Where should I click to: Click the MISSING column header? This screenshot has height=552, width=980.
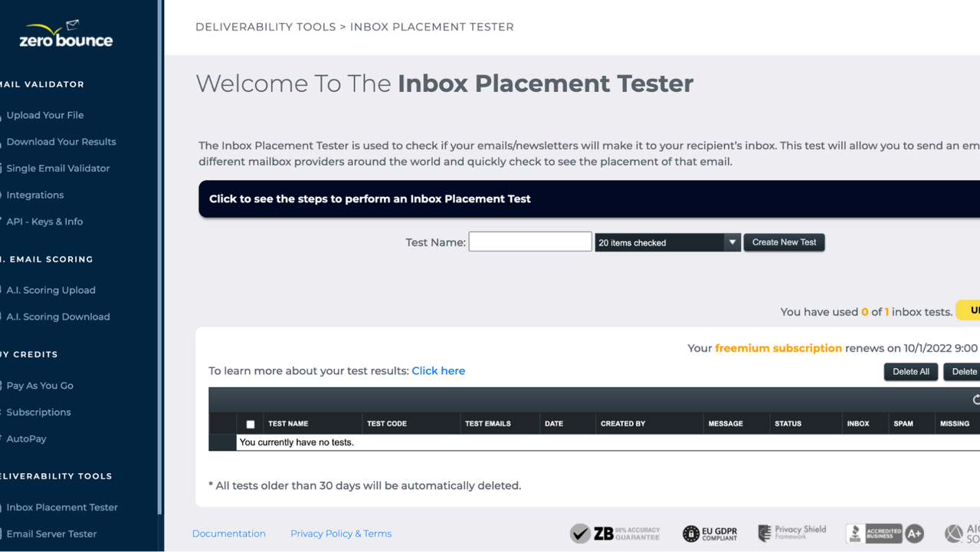[x=955, y=423]
